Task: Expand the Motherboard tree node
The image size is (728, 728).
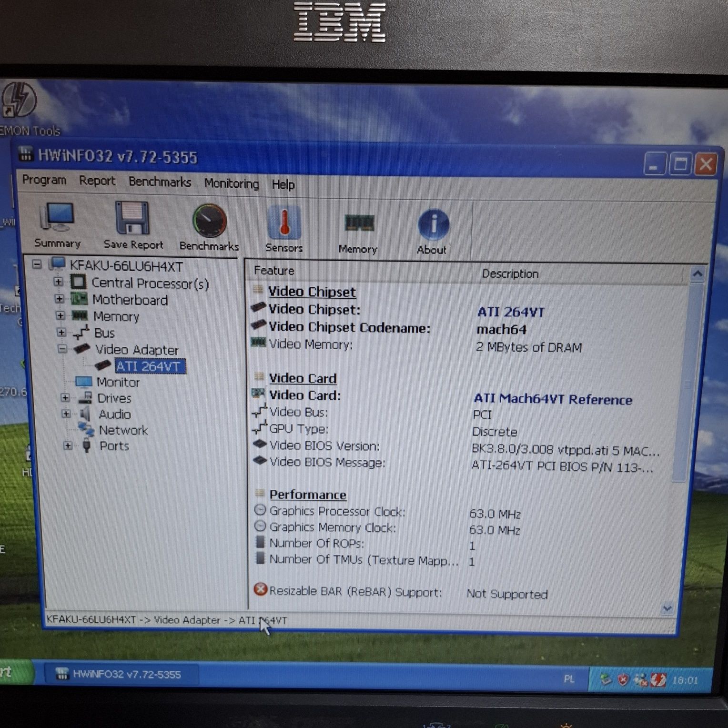Action: tap(60, 299)
